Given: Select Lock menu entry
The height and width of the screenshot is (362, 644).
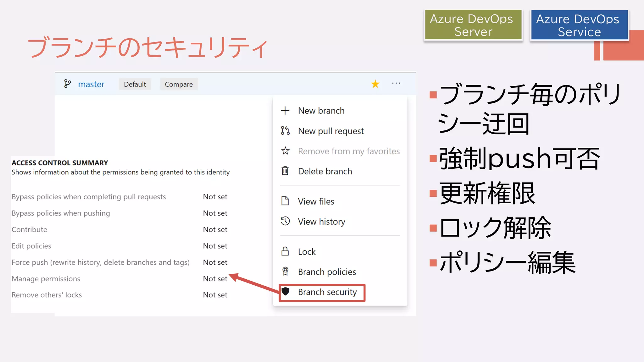Looking at the screenshot, I should click(307, 252).
